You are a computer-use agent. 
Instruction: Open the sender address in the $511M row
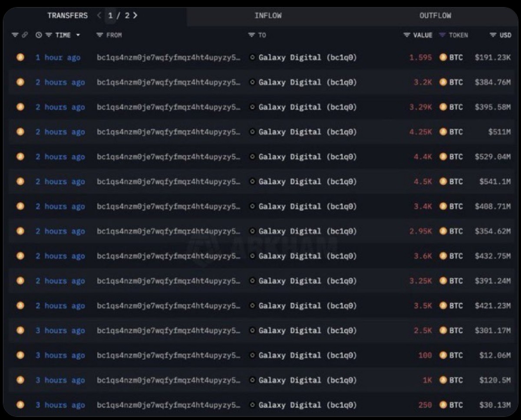(168, 131)
